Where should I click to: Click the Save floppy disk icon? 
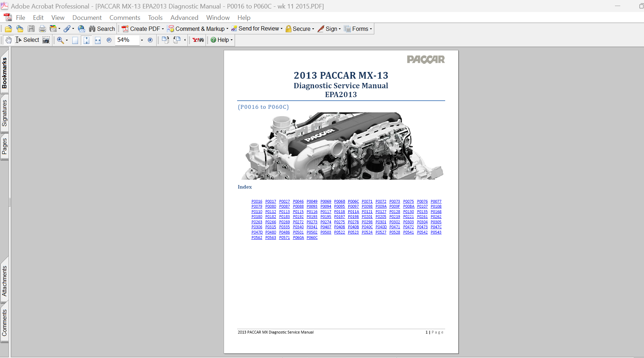[31, 29]
